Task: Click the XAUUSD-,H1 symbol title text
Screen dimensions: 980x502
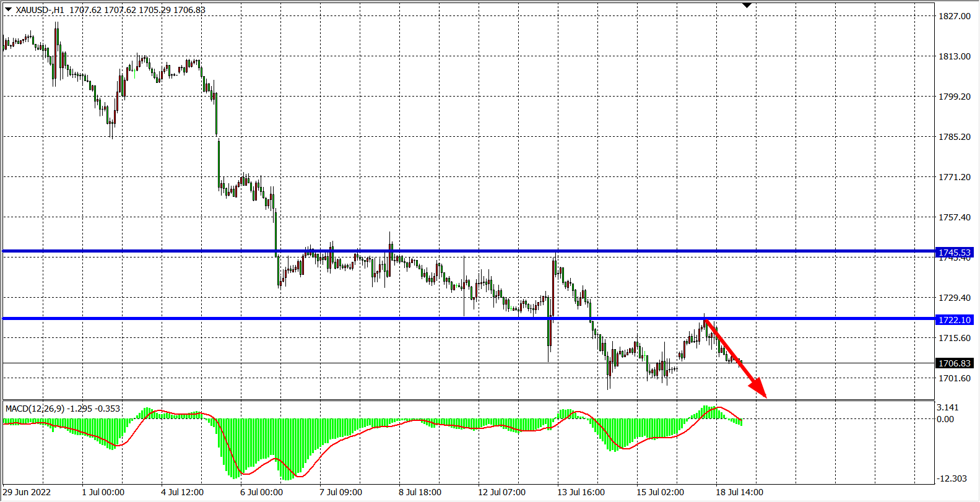Action: pos(40,10)
